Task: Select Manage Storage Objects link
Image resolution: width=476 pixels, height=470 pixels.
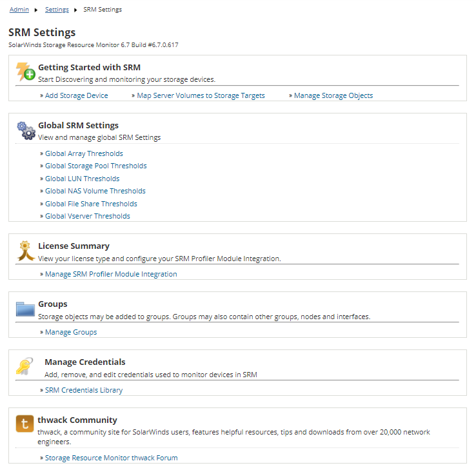Action: point(333,95)
